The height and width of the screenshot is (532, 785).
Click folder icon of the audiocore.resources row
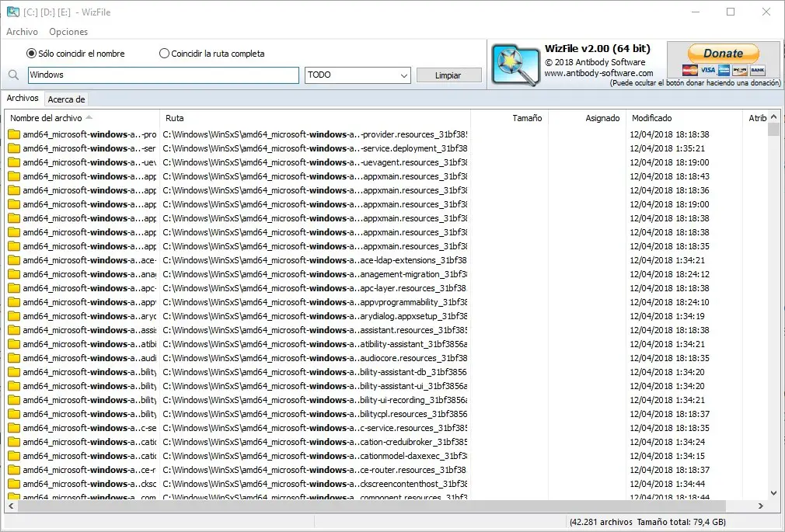tap(14, 358)
